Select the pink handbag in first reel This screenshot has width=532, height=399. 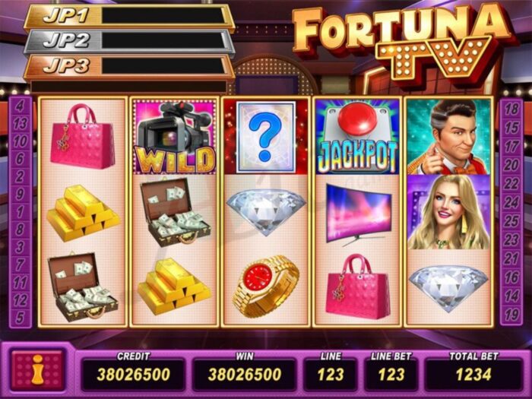coord(82,136)
